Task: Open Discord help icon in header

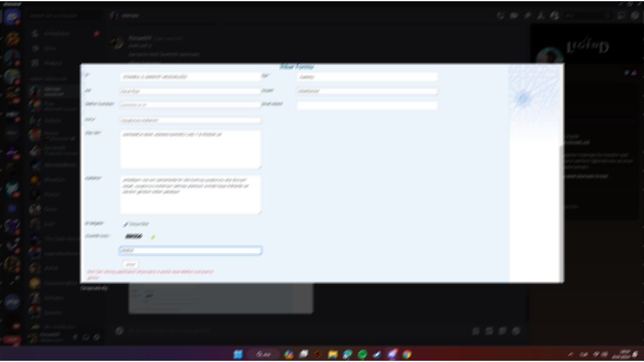Action: (x=635, y=16)
